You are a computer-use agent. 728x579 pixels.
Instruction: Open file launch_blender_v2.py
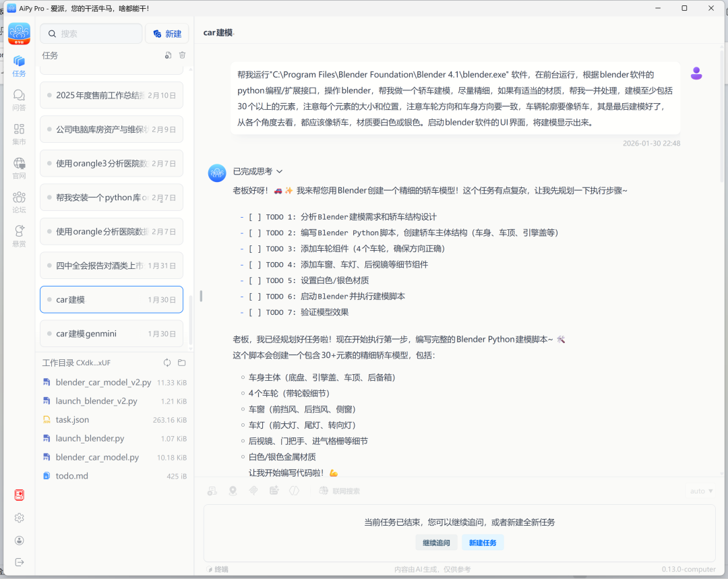pyautogui.click(x=115, y=400)
